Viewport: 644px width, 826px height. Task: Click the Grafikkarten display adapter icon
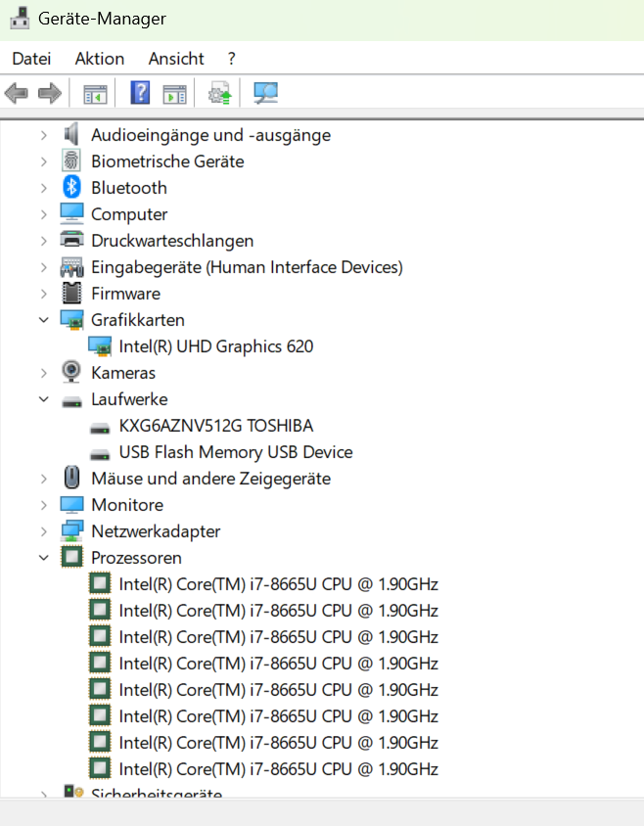[x=71, y=320]
